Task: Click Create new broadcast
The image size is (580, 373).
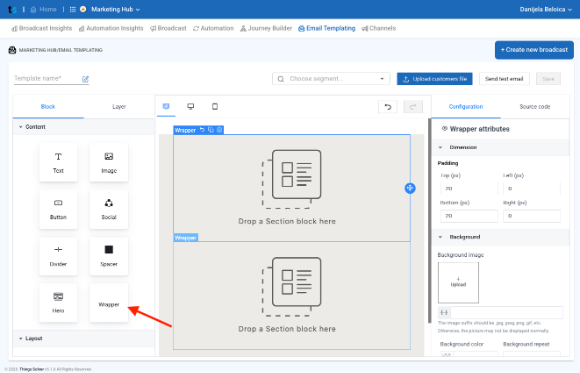Action: 534,50
